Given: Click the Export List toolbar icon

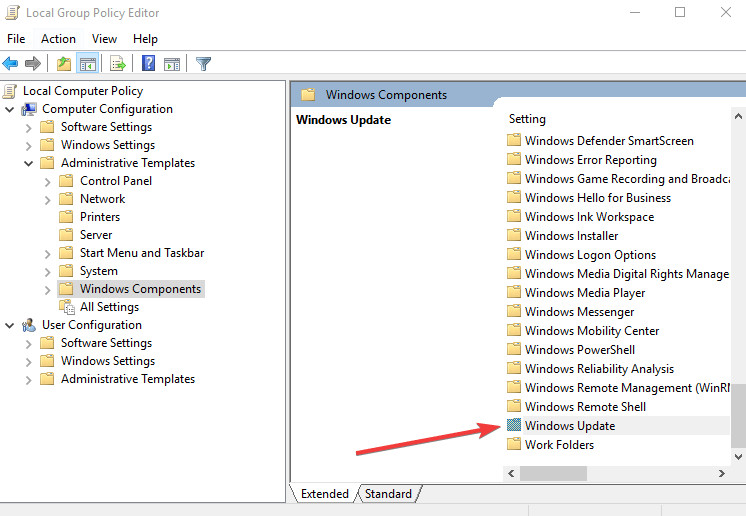Looking at the screenshot, I should click(x=117, y=63).
